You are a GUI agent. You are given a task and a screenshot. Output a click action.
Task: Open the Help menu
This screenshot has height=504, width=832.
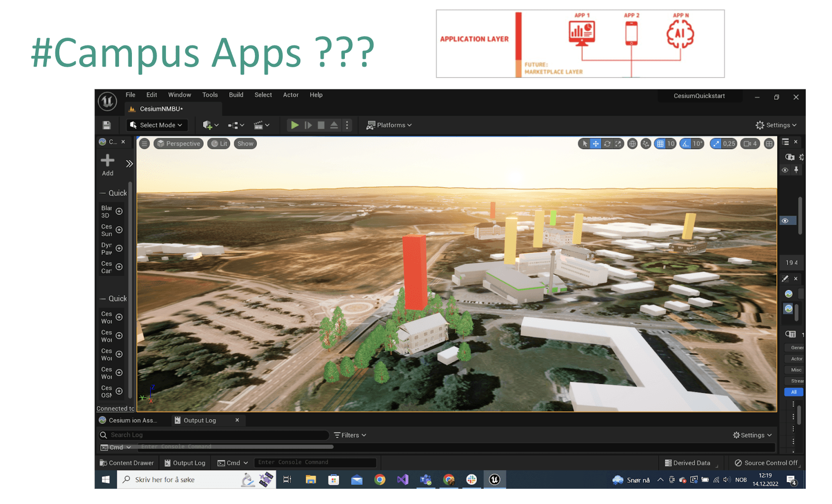coord(316,95)
